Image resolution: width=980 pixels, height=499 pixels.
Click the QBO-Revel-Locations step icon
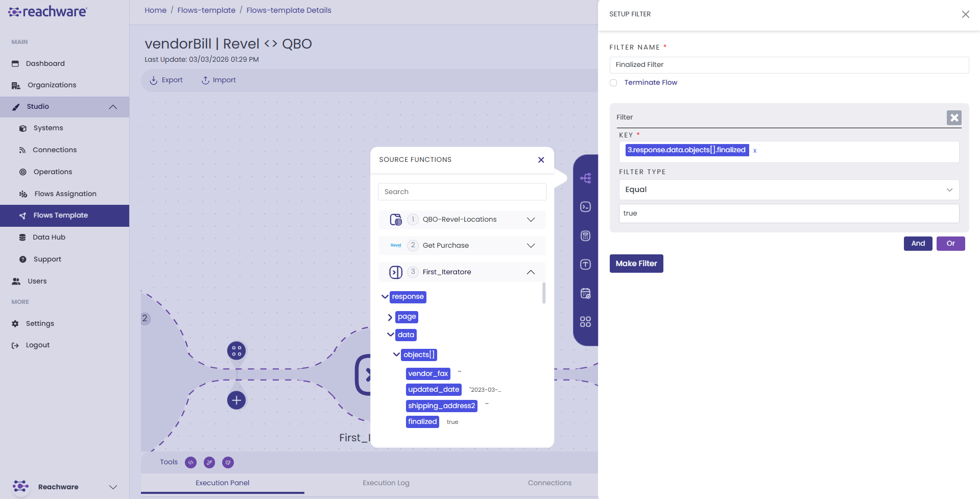pos(396,220)
